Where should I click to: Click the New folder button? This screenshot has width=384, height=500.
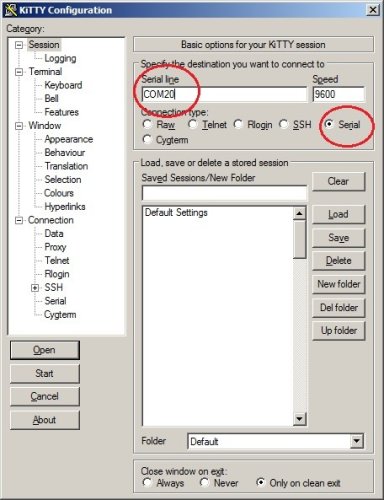click(x=339, y=284)
